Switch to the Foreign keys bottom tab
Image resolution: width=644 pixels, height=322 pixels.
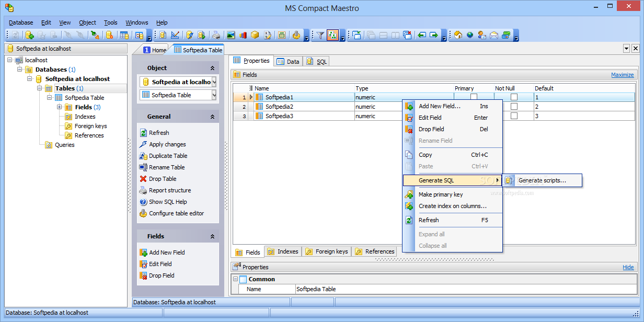326,251
